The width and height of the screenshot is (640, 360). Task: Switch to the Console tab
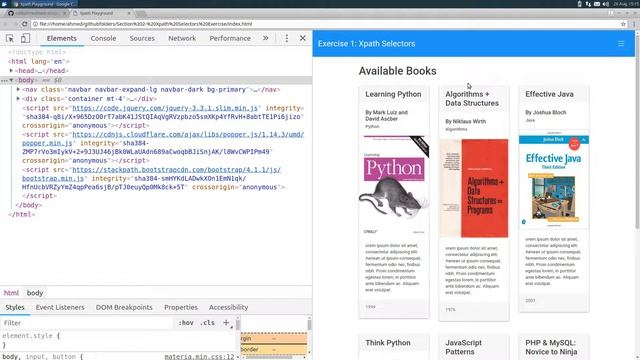(x=103, y=38)
